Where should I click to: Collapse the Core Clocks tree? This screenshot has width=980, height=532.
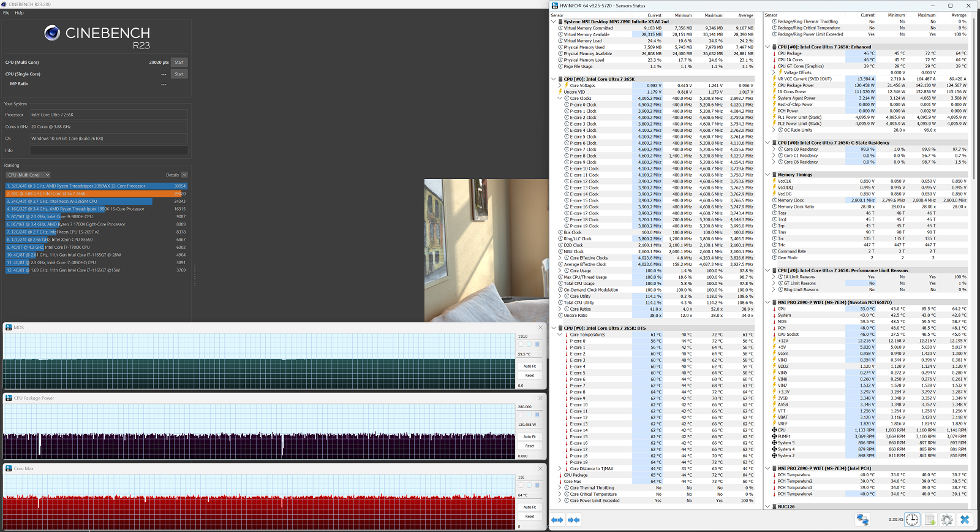click(560, 98)
